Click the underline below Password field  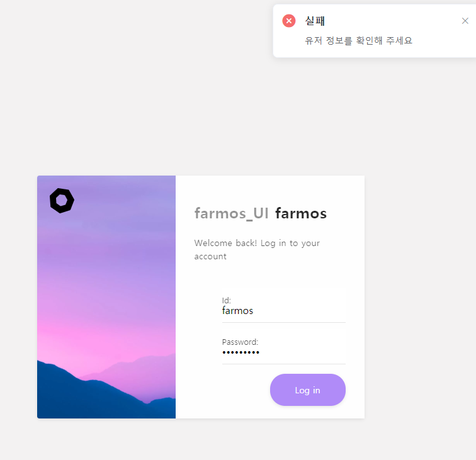[283, 364]
